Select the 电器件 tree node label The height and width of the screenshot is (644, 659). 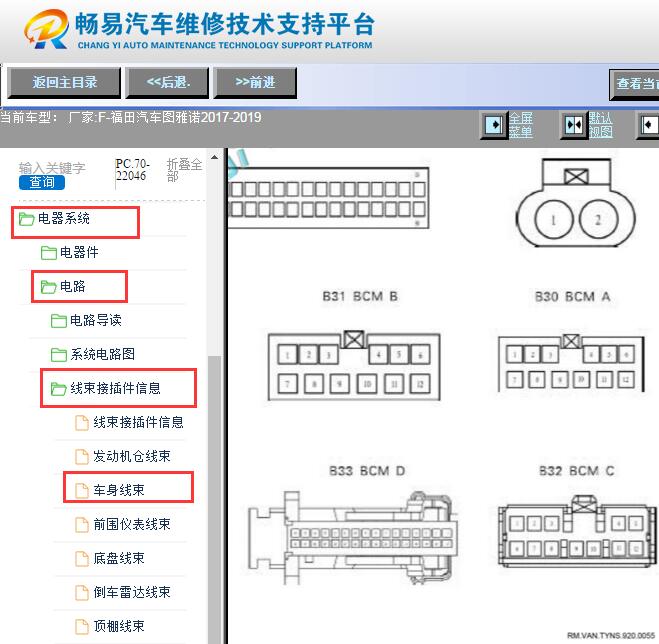79,252
